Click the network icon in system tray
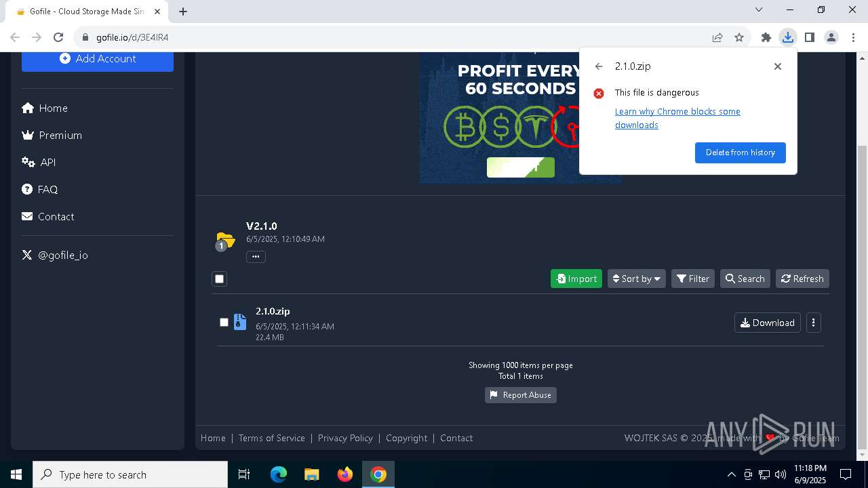 pyautogui.click(x=764, y=474)
